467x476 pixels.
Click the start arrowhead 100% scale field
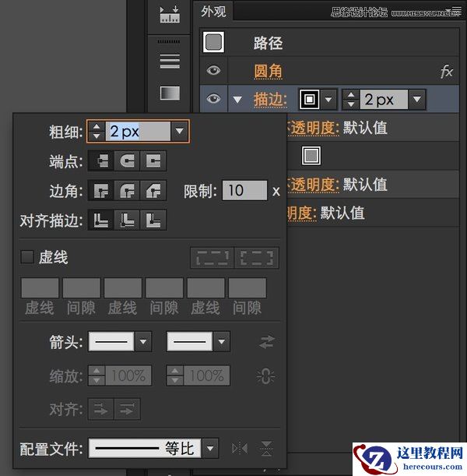pos(128,376)
